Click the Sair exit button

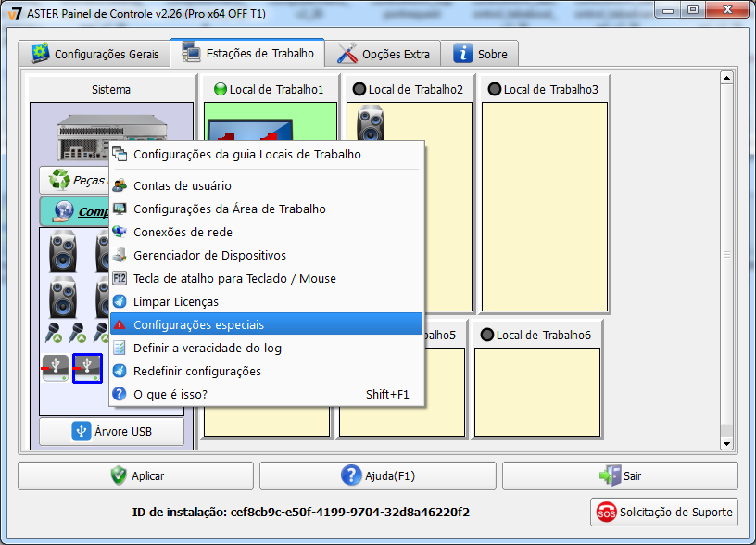pyautogui.click(x=620, y=476)
